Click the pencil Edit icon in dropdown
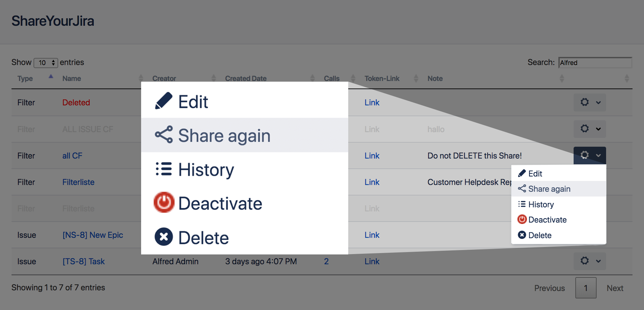 522,173
